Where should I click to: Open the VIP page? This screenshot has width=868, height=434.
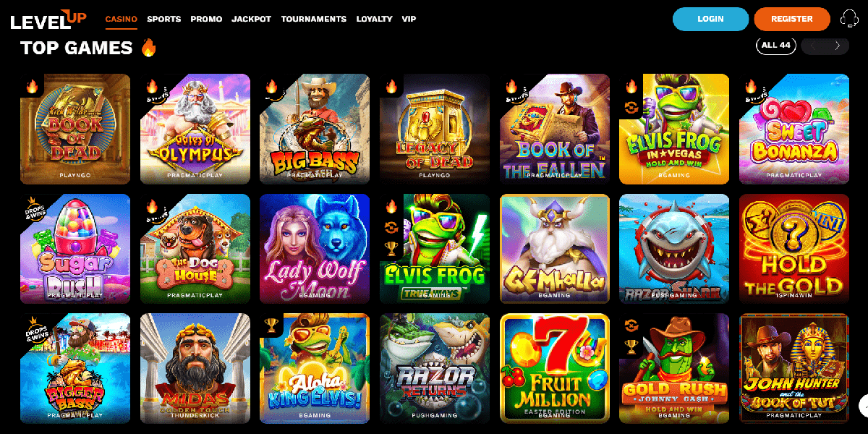pos(409,19)
